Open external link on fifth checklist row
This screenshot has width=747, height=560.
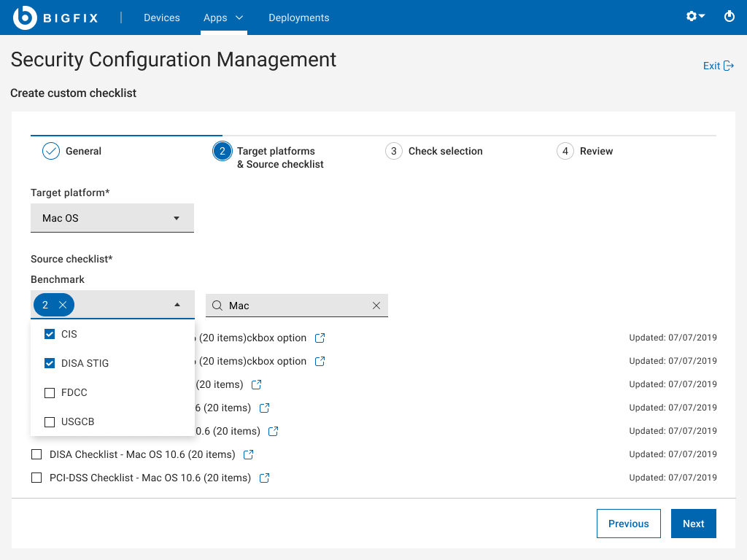coord(274,431)
